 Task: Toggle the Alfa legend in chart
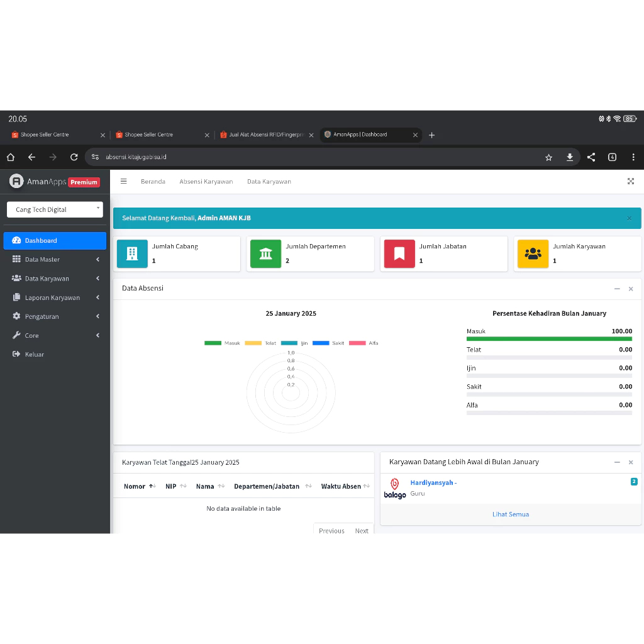(x=364, y=343)
